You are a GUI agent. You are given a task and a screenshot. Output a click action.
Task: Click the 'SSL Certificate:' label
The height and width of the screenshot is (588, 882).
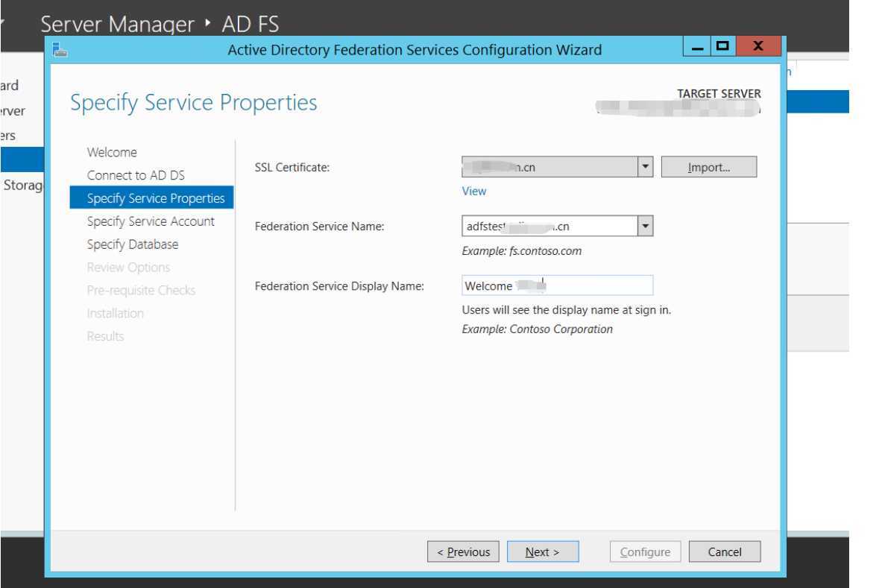(x=292, y=168)
